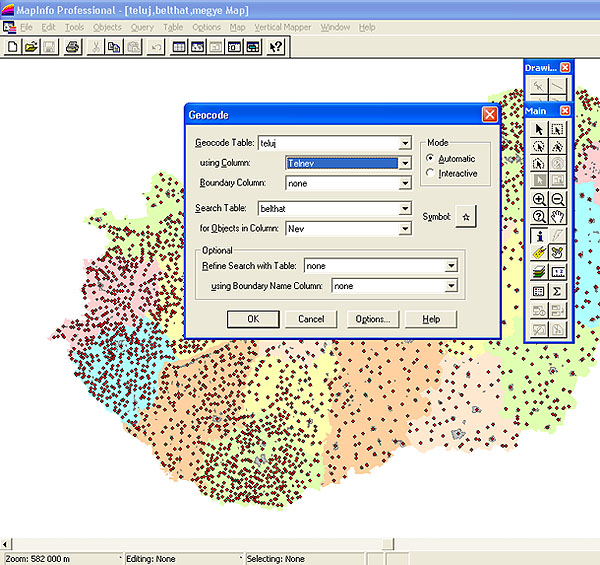This screenshot has width=600, height=565.
Task: Expand the Search Table dropdown
Action: [x=404, y=208]
